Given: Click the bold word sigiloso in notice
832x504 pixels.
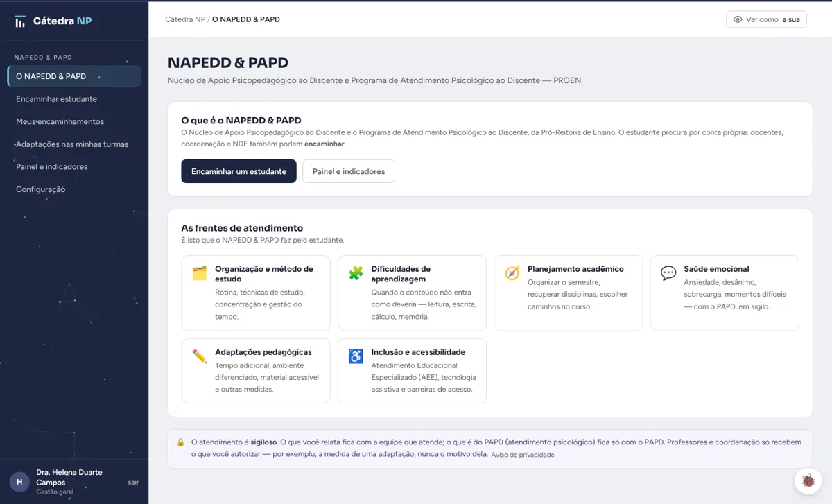Looking at the screenshot, I should pyautogui.click(x=263, y=442).
